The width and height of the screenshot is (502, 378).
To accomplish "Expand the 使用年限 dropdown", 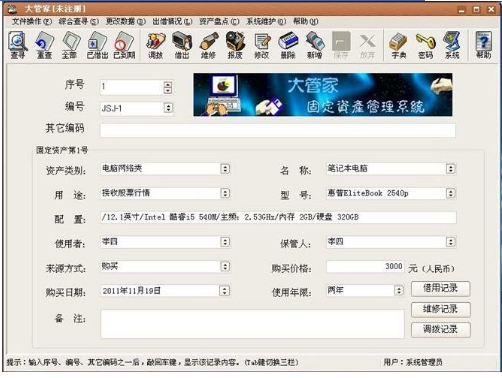I will click(399, 291).
